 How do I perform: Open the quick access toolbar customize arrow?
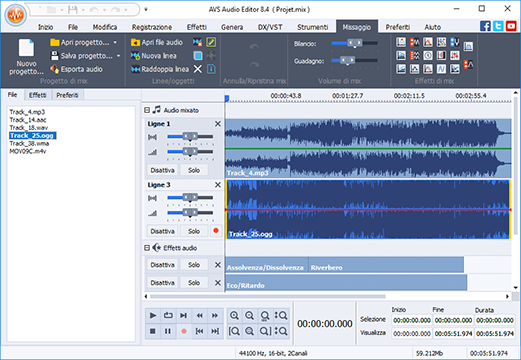[x=146, y=9]
